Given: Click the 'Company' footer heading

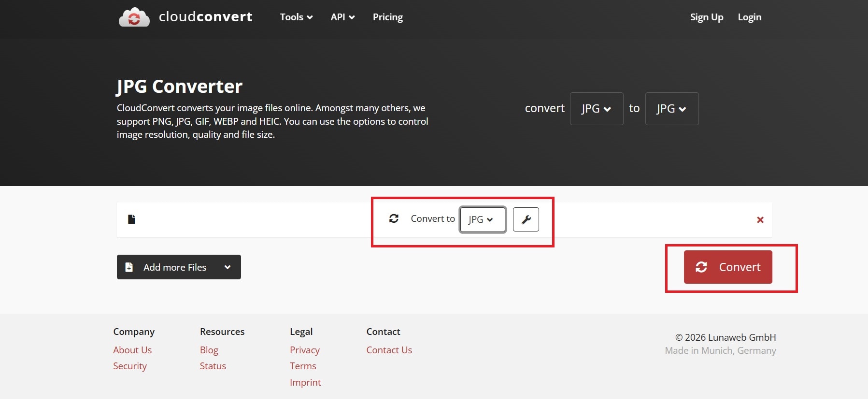Looking at the screenshot, I should point(134,332).
